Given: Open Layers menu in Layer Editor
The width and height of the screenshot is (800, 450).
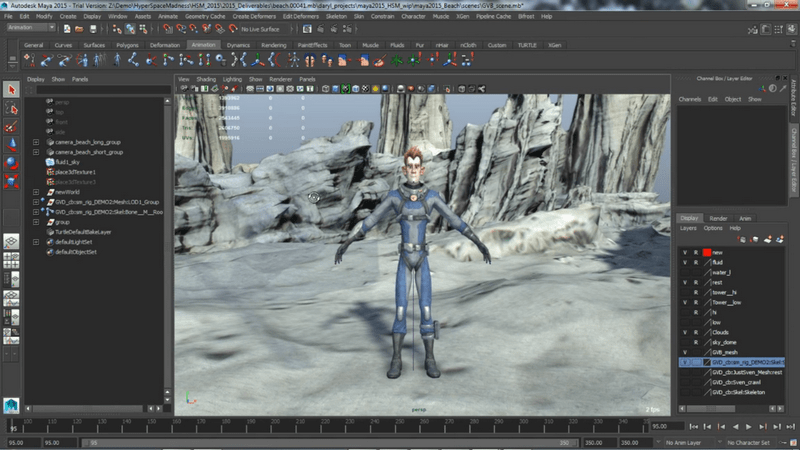Looking at the screenshot, I should pos(688,229).
